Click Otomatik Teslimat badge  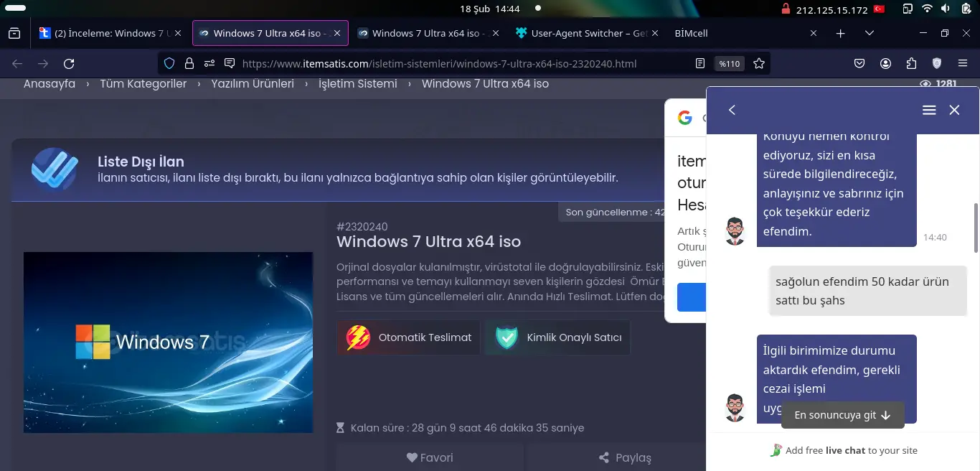pos(409,337)
